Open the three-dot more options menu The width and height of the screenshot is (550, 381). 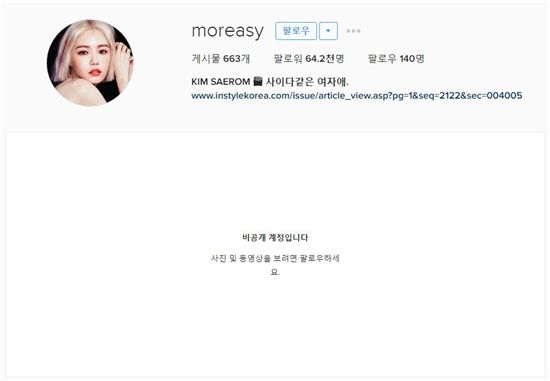[x=353, y=31]
